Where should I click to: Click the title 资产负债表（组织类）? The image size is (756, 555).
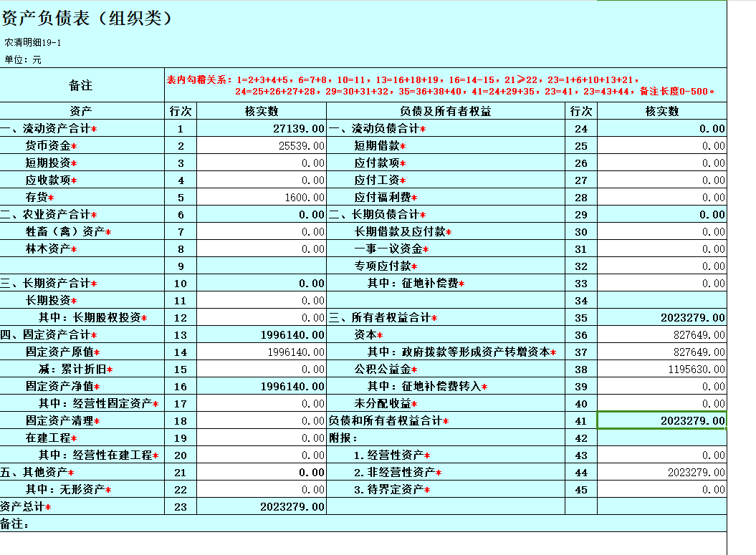pos(87,19)
